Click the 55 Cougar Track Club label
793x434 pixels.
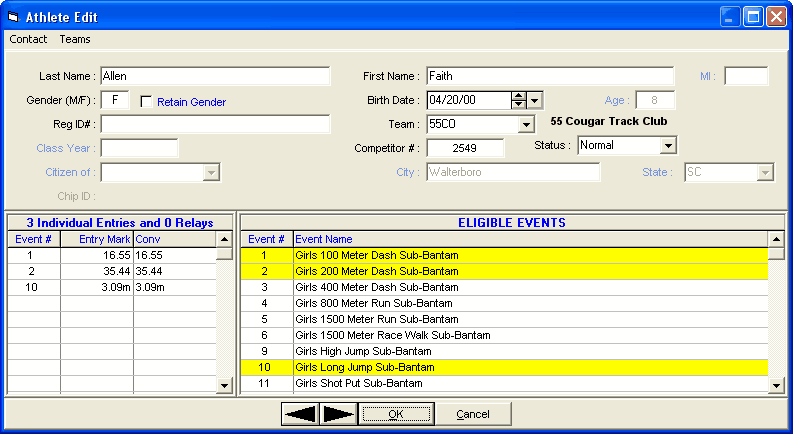pos(609,121)
